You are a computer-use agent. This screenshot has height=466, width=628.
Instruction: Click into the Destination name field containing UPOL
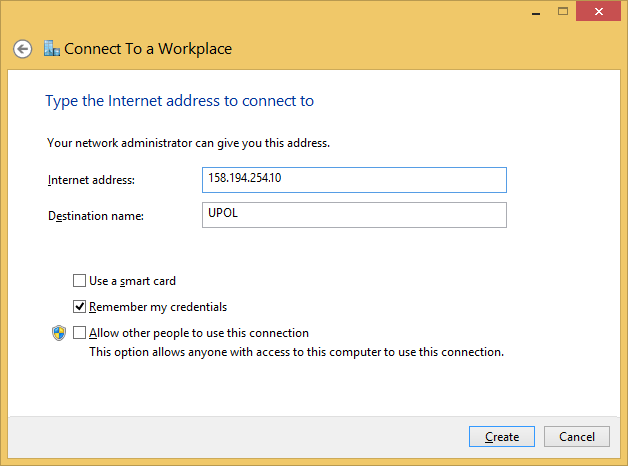coord(354,215)
